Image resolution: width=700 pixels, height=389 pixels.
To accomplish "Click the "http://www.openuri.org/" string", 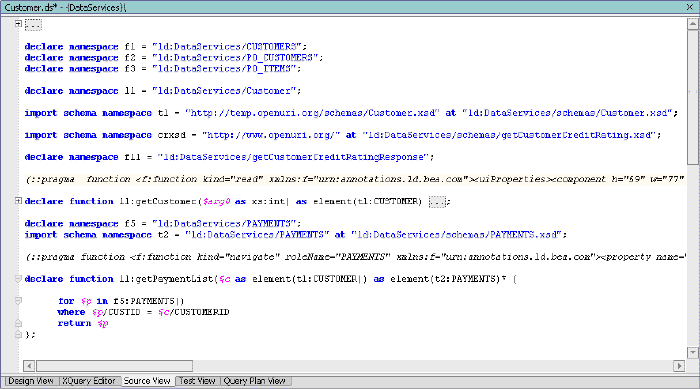I will point(271,135).
